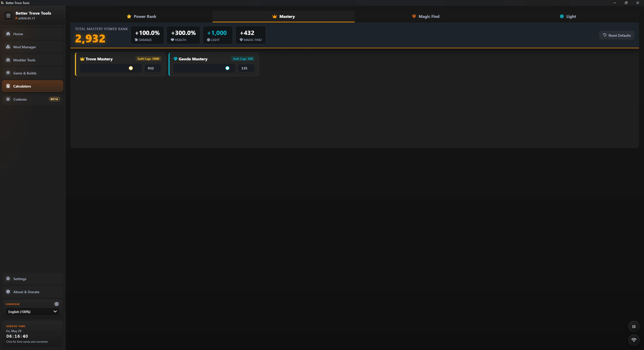Screen dimensions: 644x350
Task: Toggle the hamburger sidebar menu button
Action: [8, 16]
